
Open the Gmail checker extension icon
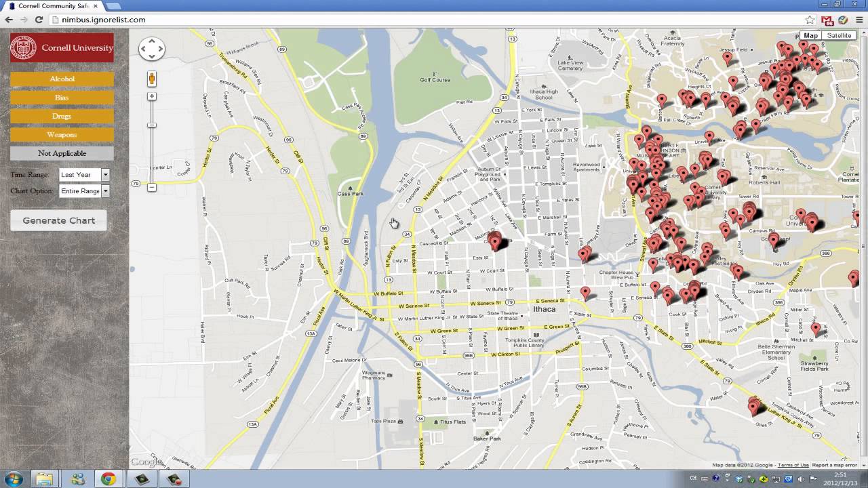827,20
